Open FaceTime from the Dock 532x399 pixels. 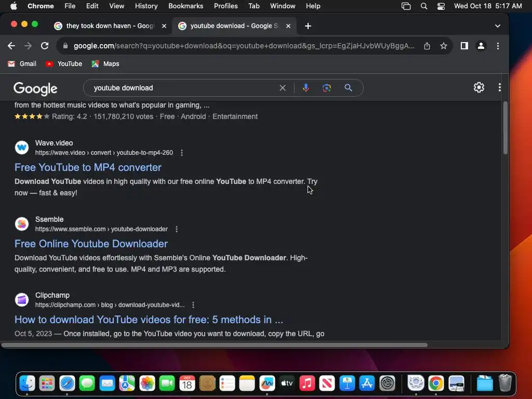[167, 384]
